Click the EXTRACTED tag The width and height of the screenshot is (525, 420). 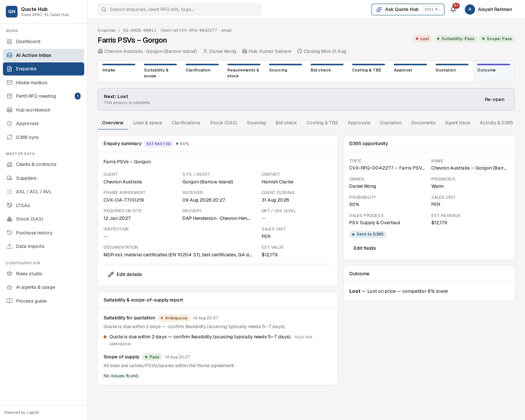tap(158, 144)
